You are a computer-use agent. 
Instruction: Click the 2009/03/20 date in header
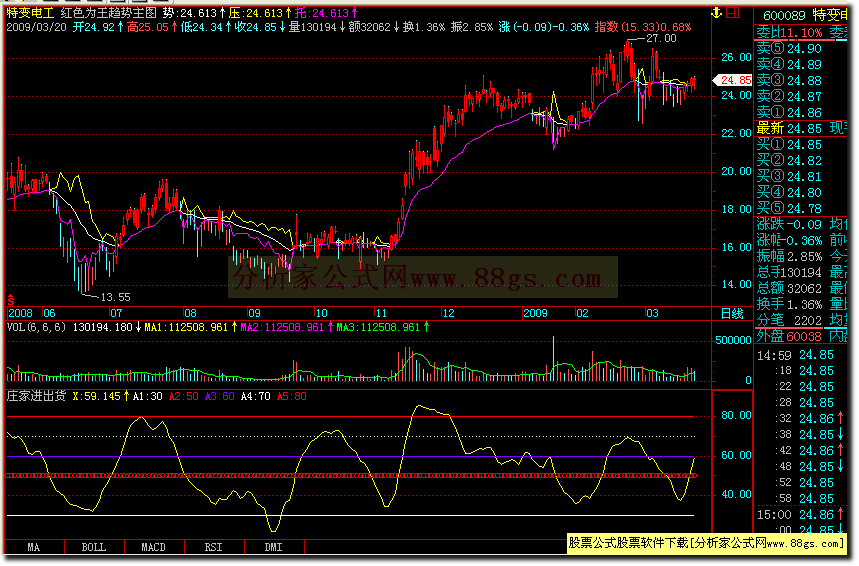(x=36, y=27)
